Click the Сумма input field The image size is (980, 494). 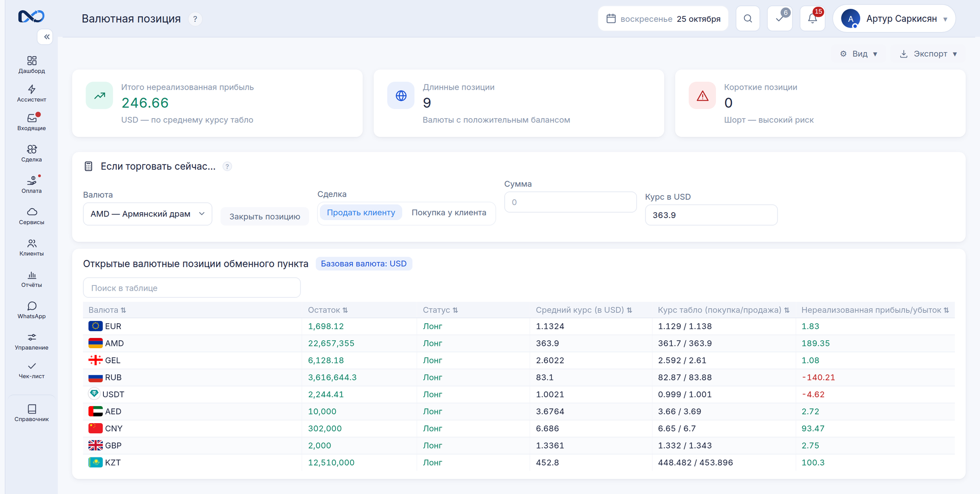[570, 202]
